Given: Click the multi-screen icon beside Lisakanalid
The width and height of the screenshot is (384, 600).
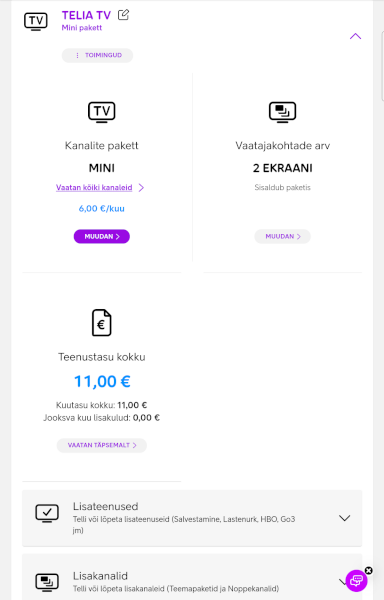Looking at the screenshot, I should pos(47,582).
